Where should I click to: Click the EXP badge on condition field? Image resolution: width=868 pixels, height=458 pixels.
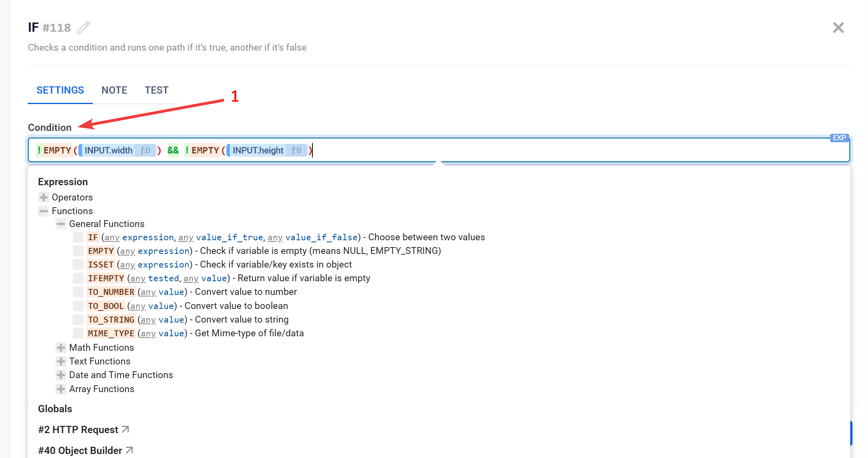click(839, 138)
